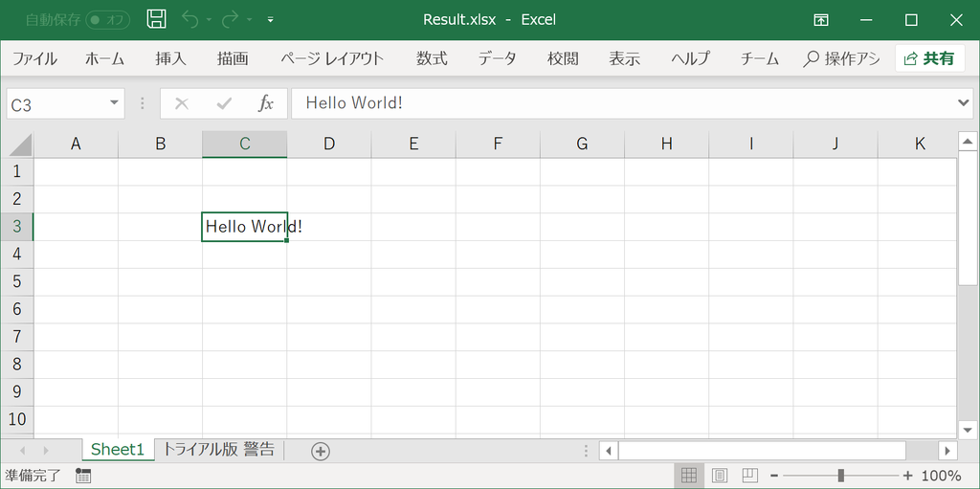Click the 操作アシ search box
Viewport: 980px width, 489px height.
pos(841,58)
